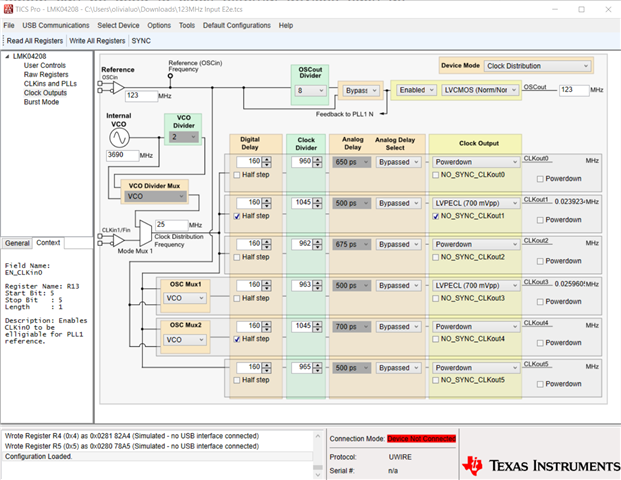Click Write All Registers
The width and height of the screenshot is (621, 480).
tap(97, 41)
